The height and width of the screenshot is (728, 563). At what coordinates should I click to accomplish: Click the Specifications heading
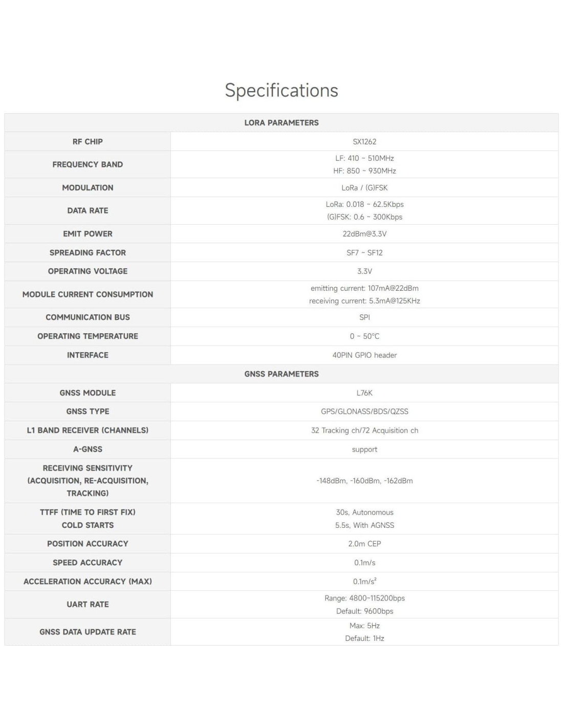pyautogui.click(x=281, y=90)
